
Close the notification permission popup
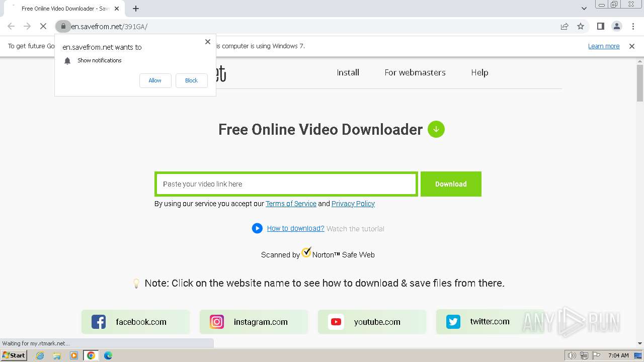point(208,42)
